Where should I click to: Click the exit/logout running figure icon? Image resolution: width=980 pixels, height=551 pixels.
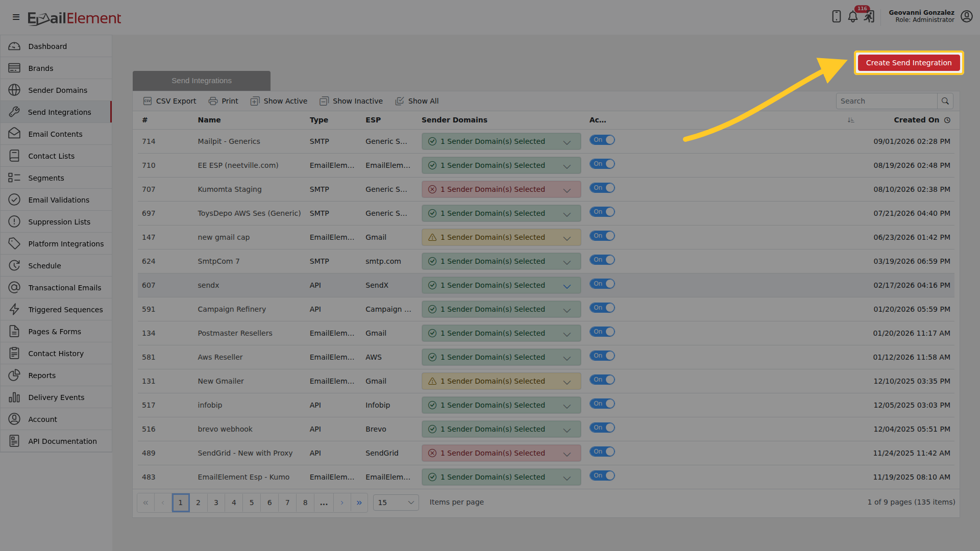click(869, 17)
